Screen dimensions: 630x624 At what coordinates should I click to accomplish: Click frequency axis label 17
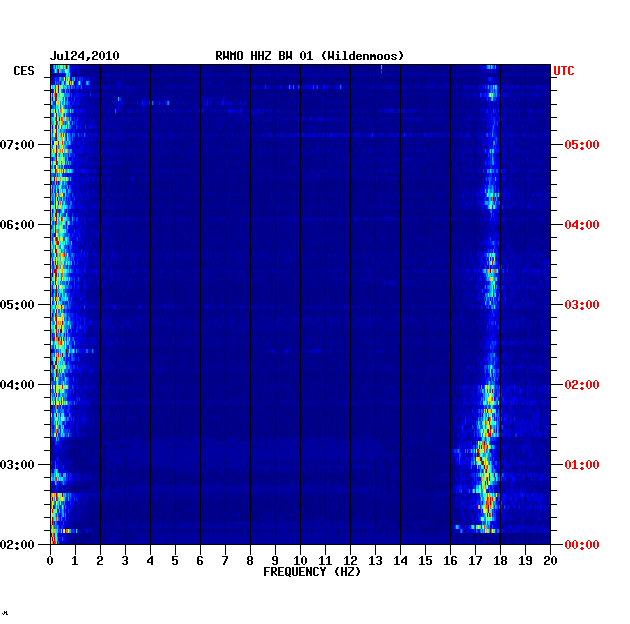pos(475,561)
